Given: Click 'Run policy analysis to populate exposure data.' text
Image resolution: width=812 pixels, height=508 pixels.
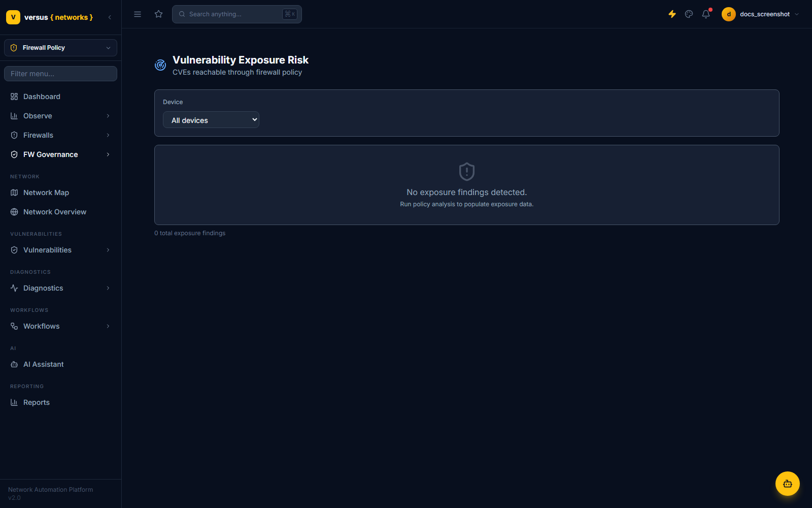Looking at the screenshot, I should 467,204.
